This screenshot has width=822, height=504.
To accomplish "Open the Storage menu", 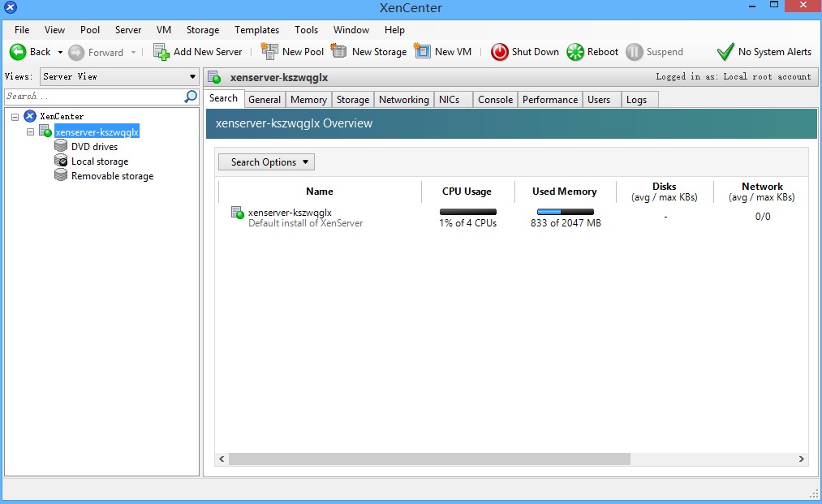I will pos(203,30).
